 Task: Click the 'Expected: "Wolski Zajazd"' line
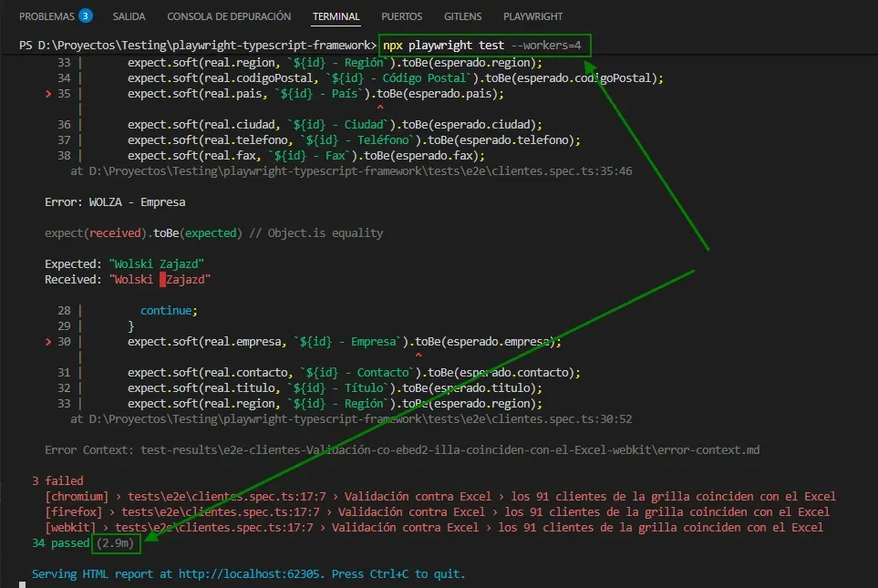[x=124, y=263]
